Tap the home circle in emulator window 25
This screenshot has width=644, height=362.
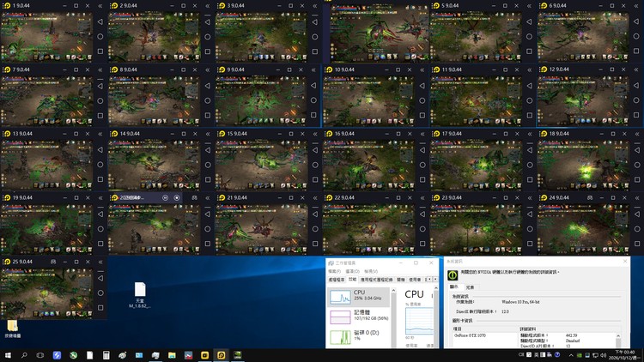tap(100, 293)
